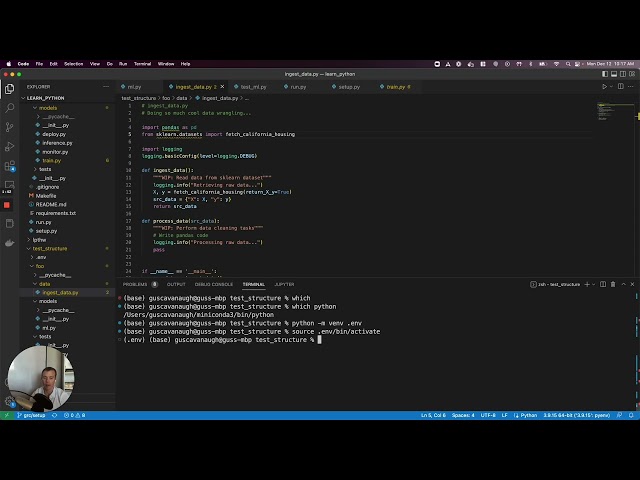
Task: Split the editor to the right
Action: (621, 87)
